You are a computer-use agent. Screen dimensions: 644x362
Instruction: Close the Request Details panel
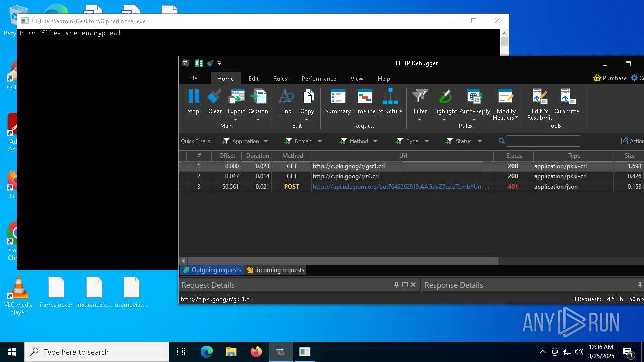tap(413, 285)
